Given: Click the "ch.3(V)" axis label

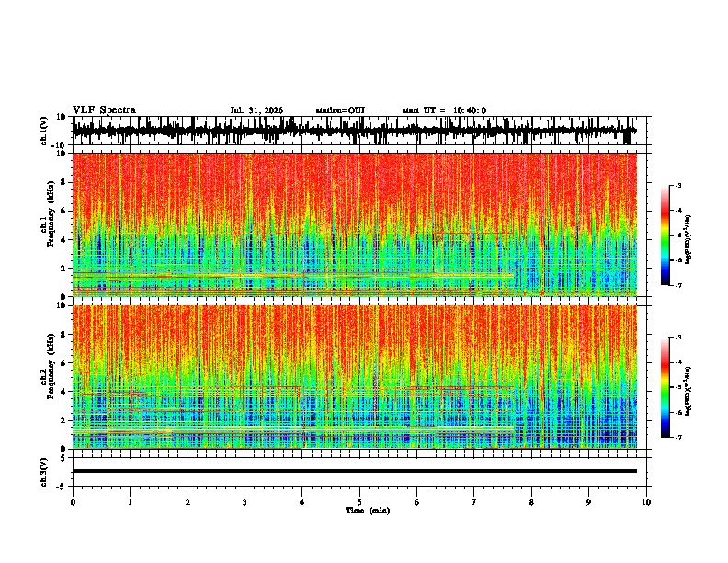Looking at the screenshot, I should (x=44, y=472).
